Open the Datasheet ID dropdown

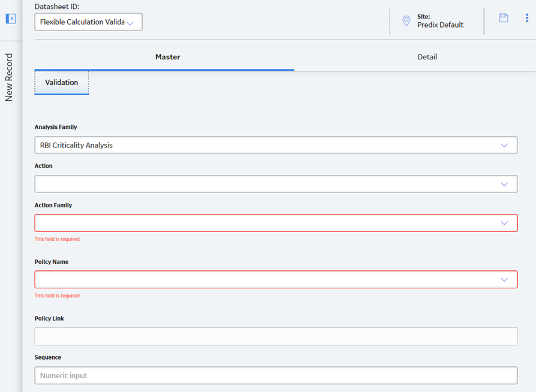coord(88,22)
